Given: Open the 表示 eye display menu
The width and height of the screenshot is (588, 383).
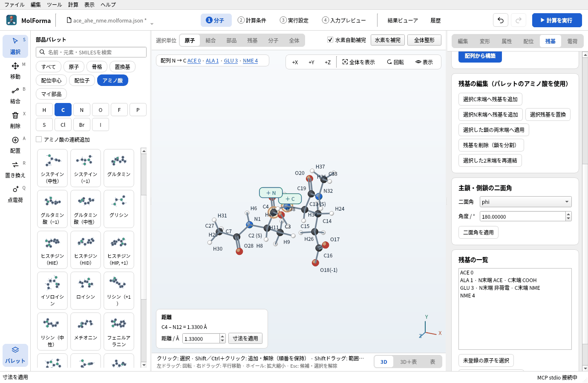Looking at the screenshot, I should click(424, 62).
